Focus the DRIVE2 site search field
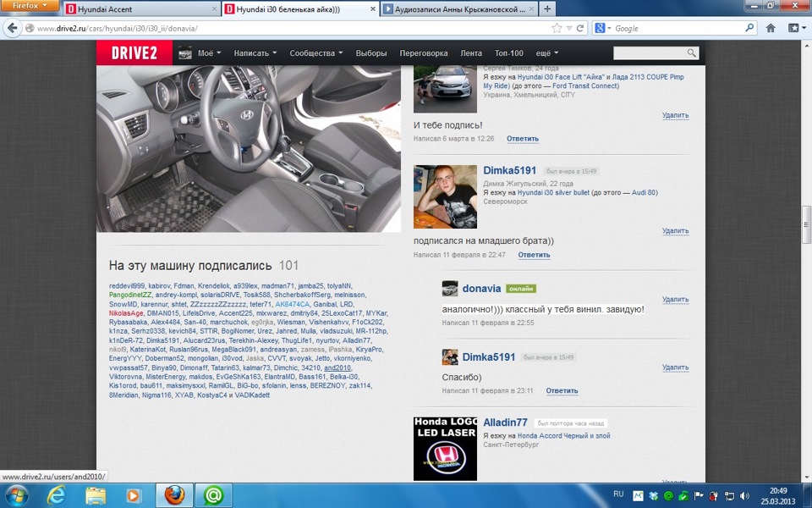 650,52
